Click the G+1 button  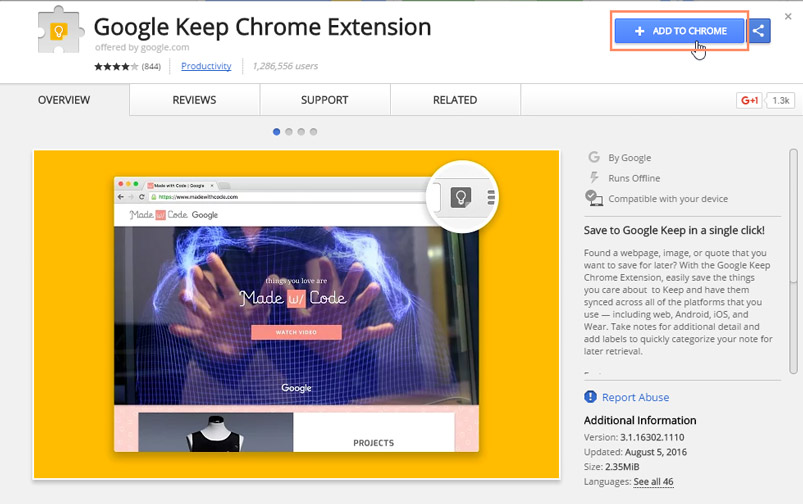click(x=749, y=100)
